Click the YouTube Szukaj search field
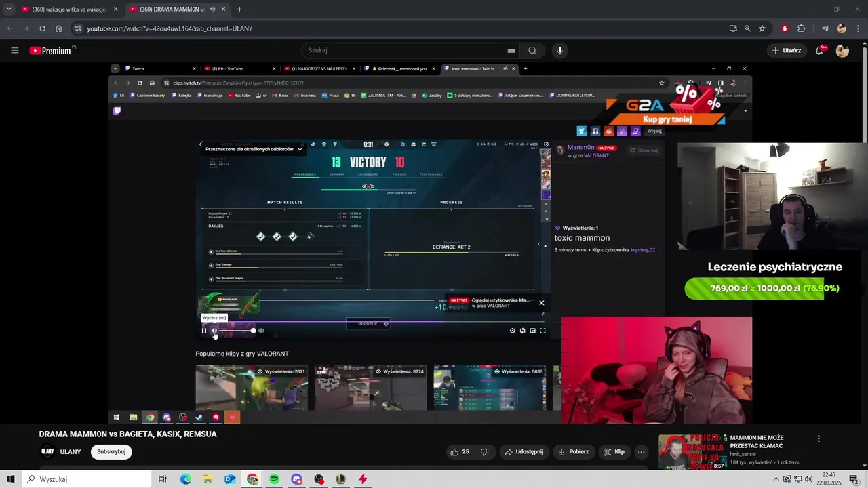This screenshot has width=868, height=488. pyautogui.click(x=409, y=50)
